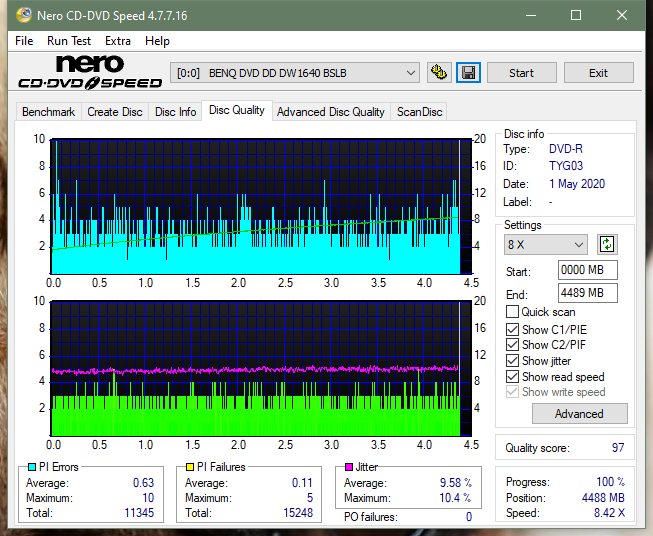The width and height of the screenshot is (653, 536).
Task: Click the Progress value 100 %
Action: (611, 482)
